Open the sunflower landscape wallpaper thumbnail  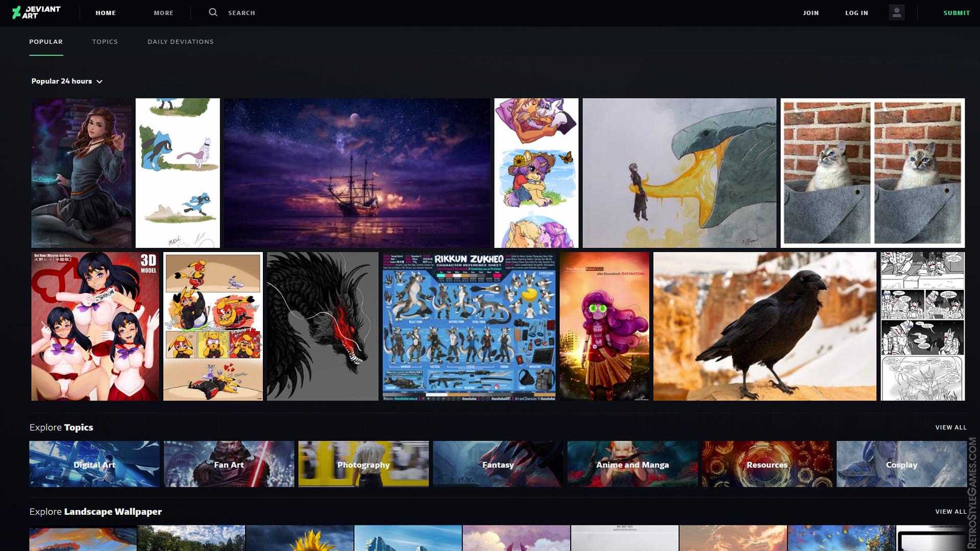(x=300, y=538)
